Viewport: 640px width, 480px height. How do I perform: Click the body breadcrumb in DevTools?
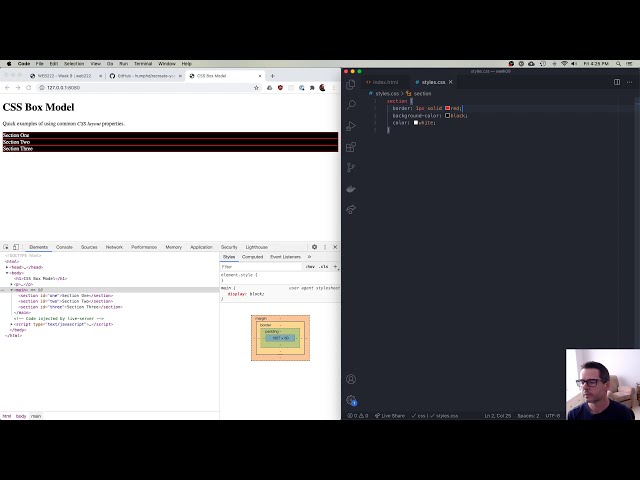point(21,416)
